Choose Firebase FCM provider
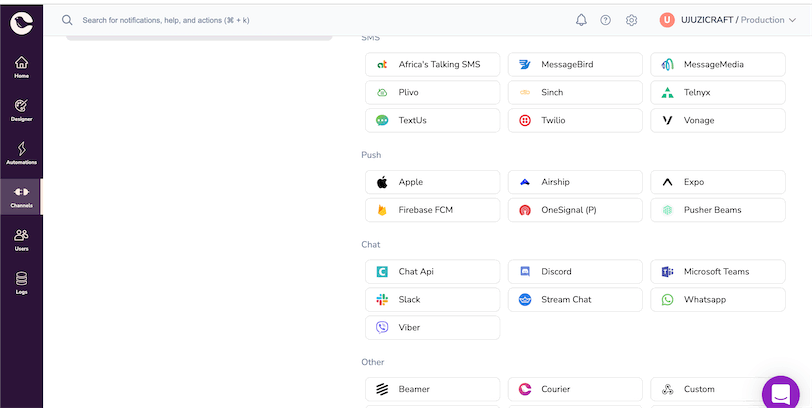 432,210
